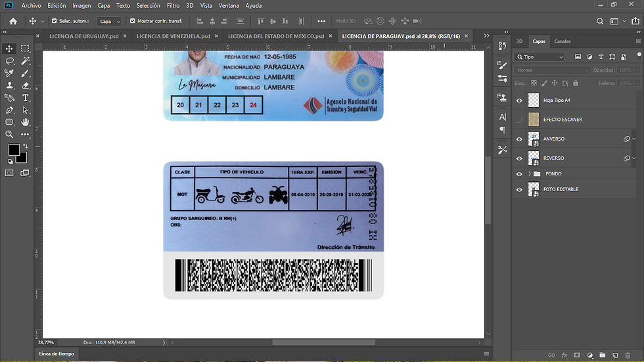Select the Rectangle shape tool
644x362 pixels.
[x=9, y=122]
